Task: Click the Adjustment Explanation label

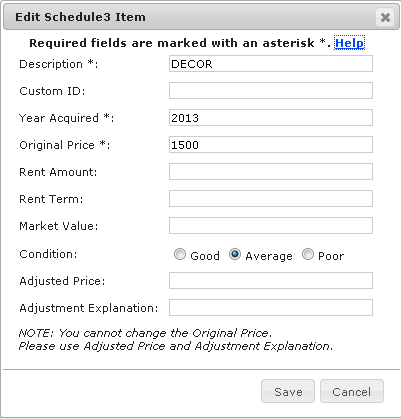Action: click(89, 308)
